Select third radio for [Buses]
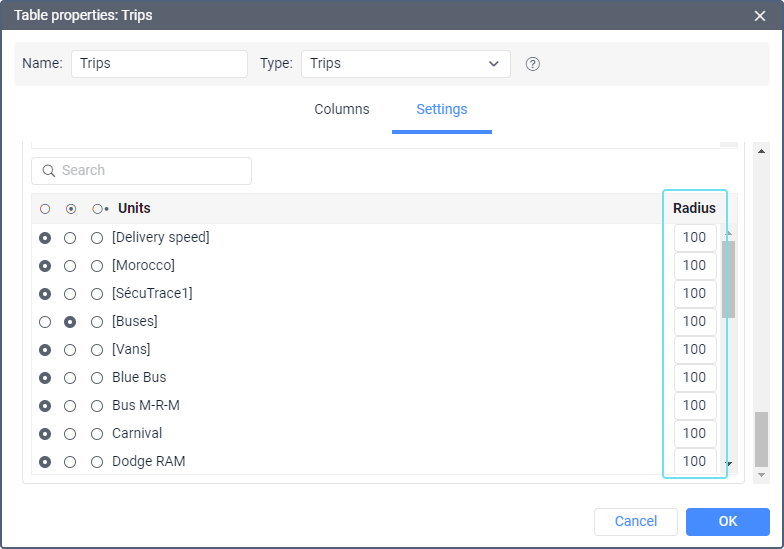This screenshot has height=549, width=784. tap(97, 322)
